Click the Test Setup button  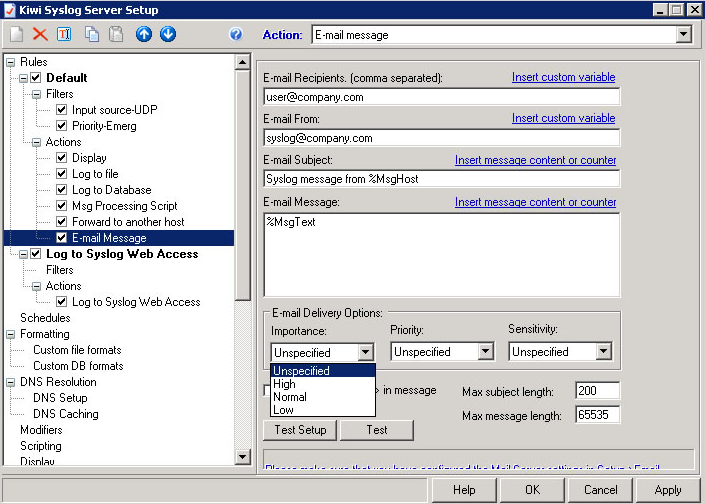300,430
